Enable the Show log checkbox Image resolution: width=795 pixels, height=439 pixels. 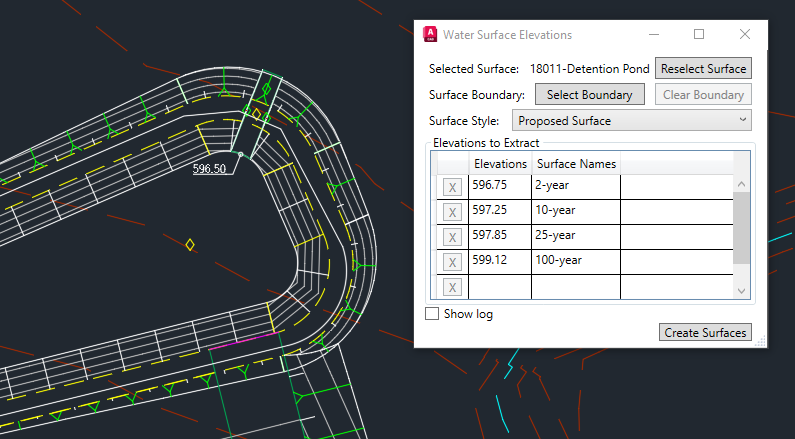[x=432, y=314]
